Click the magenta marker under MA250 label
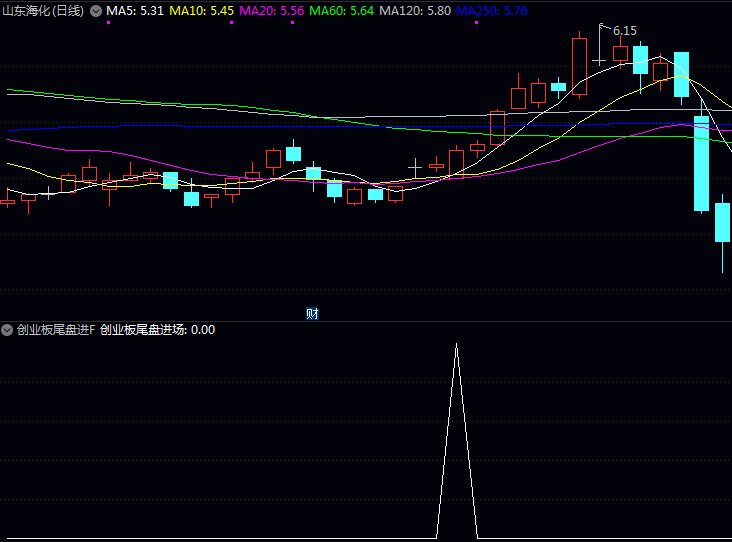 click(476, 22)
